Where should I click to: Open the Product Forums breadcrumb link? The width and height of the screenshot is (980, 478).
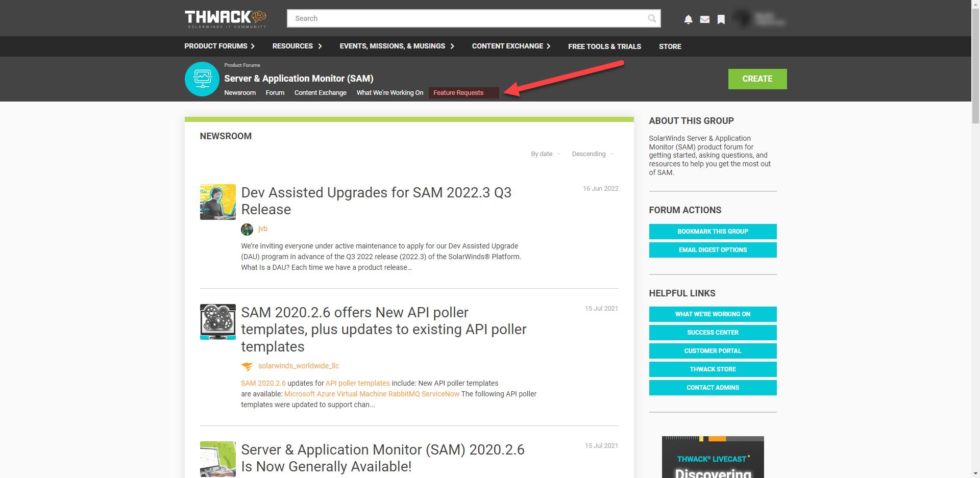coord(242,65)
